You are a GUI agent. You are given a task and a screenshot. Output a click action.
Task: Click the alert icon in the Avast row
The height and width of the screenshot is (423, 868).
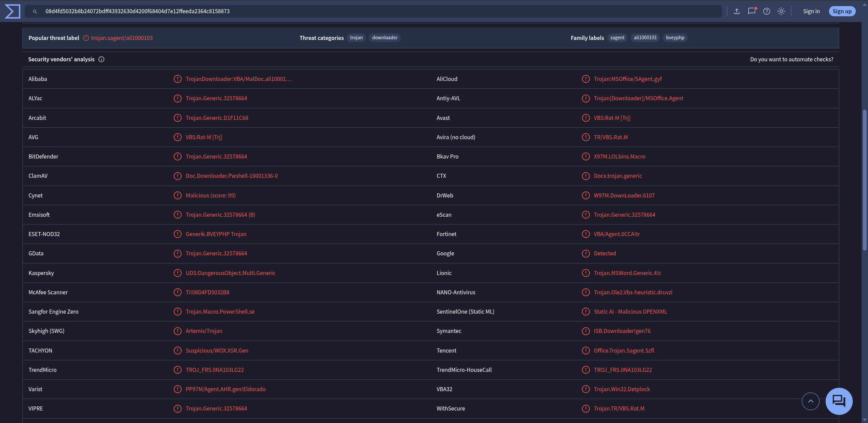pos(586,118)
